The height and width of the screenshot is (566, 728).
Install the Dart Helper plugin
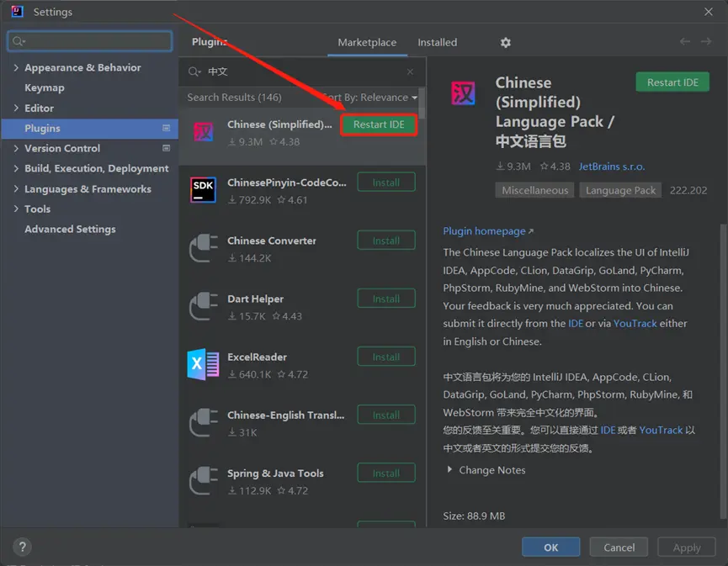tap(386, 299)
